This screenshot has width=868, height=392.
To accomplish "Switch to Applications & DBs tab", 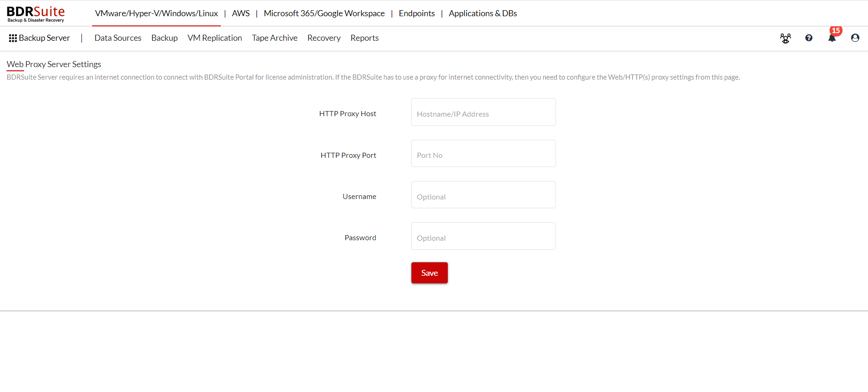I will [x=483, y=13].
